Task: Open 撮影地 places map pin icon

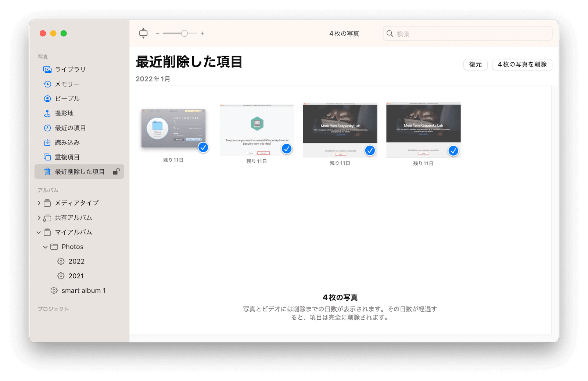Action: pos(47,113)
